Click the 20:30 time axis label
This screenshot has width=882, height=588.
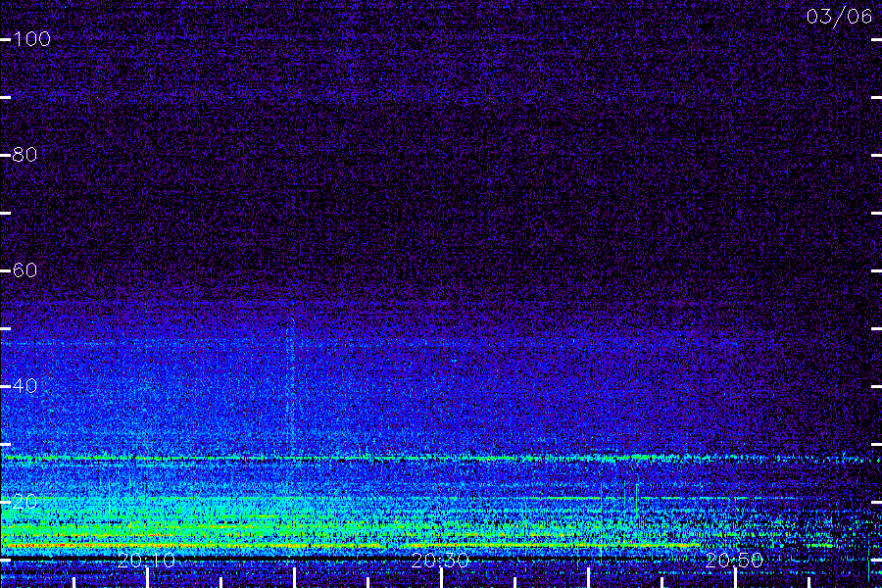pyautogui.click(x=440, y=560)
